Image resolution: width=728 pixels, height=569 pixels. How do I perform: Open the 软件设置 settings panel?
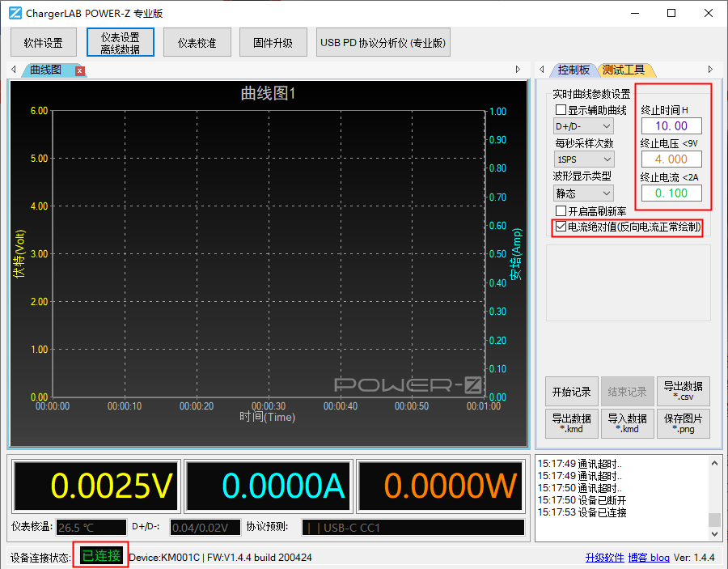43,42
